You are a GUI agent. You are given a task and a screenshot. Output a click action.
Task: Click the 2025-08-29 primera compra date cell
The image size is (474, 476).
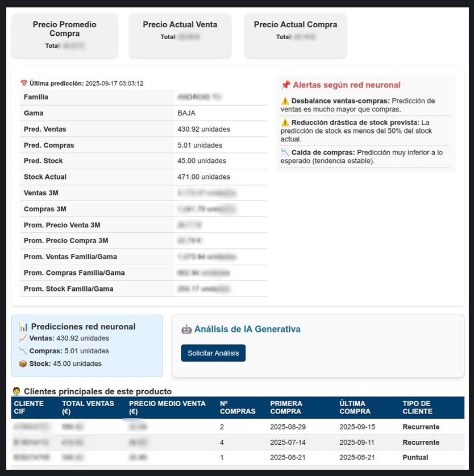(289, 427)
